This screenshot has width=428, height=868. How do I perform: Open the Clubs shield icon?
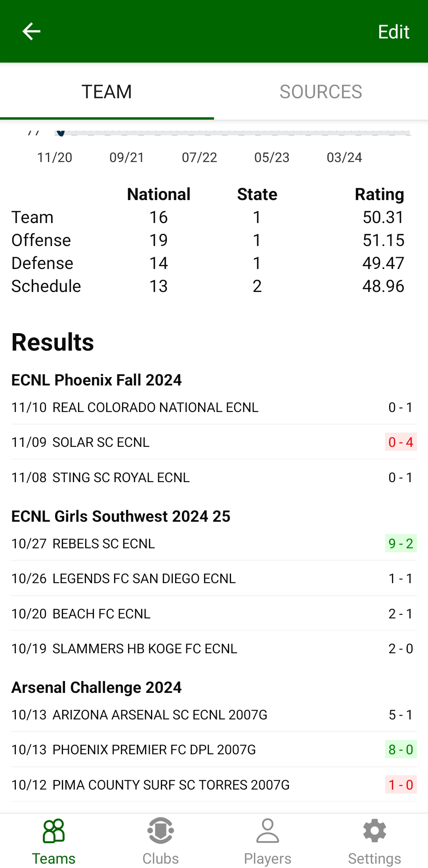pos(160,830)
